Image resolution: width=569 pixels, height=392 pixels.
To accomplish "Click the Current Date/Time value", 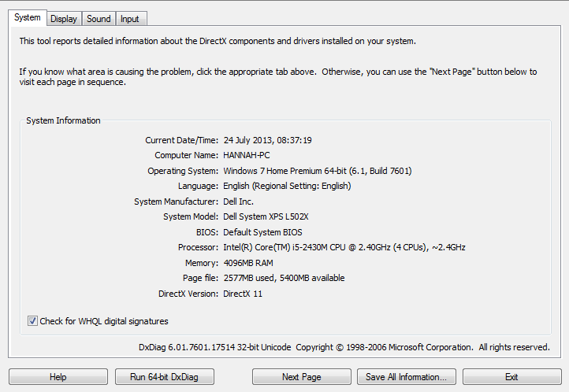I will [x=267, y=140].
